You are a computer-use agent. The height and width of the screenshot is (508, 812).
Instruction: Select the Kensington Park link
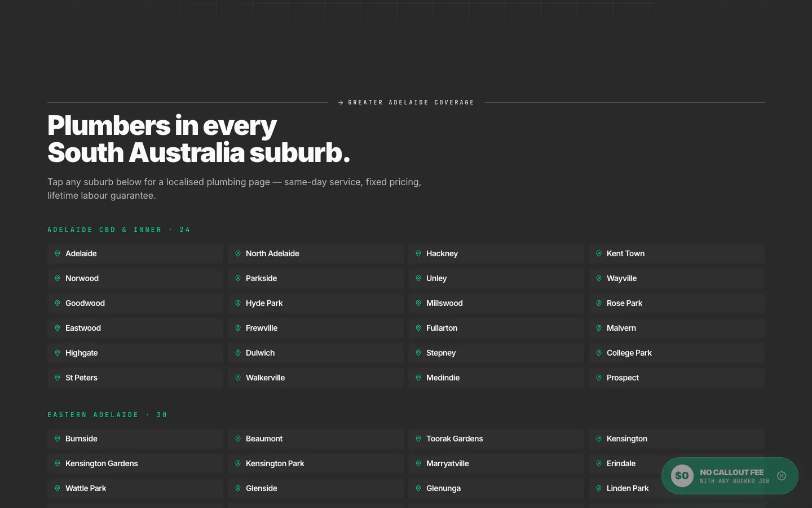tap(316, 463)
